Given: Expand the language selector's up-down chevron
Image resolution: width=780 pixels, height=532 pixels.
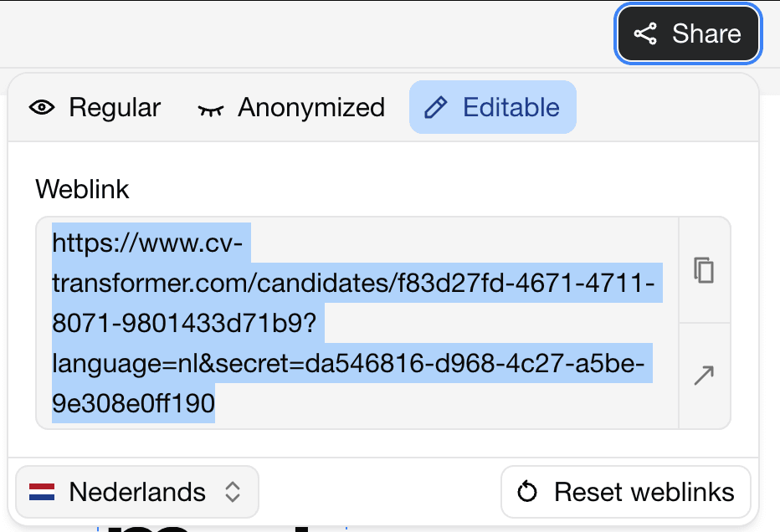Looking at the screenshot, I should point(233,492).
